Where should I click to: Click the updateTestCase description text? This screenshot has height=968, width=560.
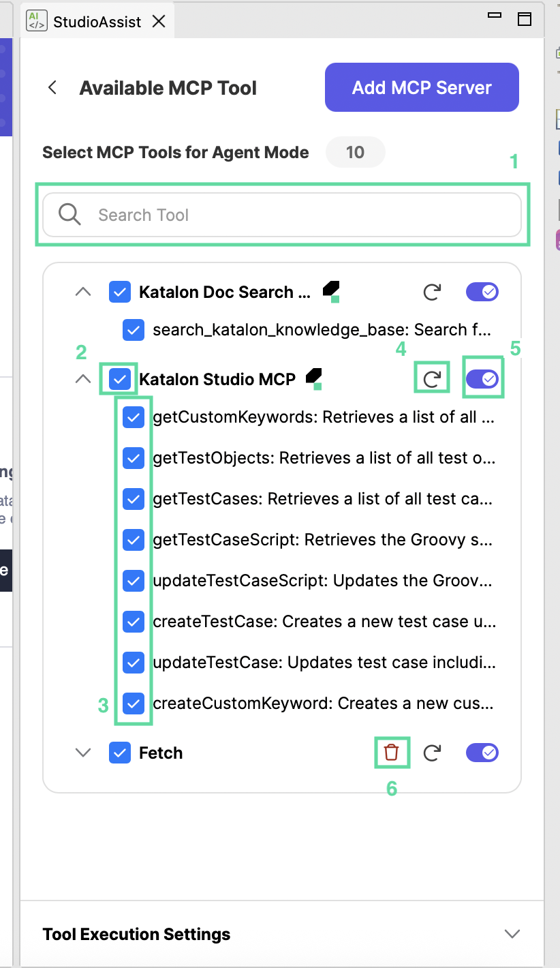[x=324, y=663]
